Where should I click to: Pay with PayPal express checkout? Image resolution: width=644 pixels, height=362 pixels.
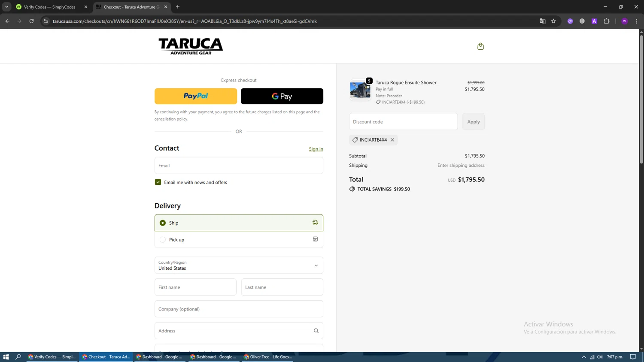196,96
